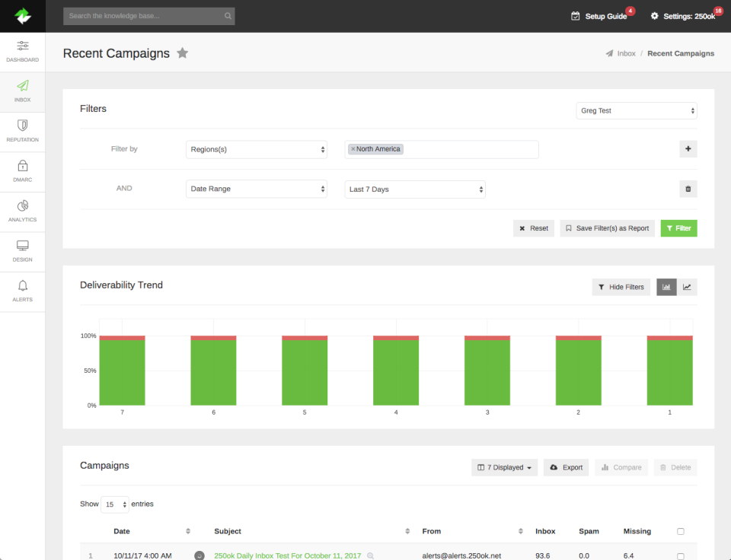Go to the DMARC lock section
The height and width of the screenshot is (560, 731).
pos(22,172)
